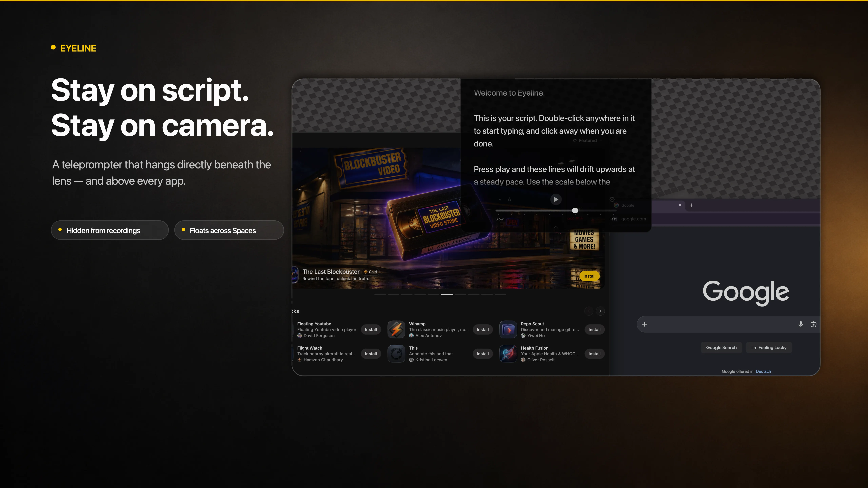Click David Ferguson author avatar

coord(300,336)
